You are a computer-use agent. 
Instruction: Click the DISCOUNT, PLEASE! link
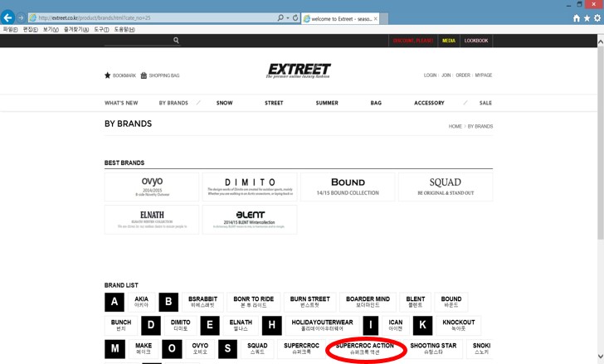pos(413,41)
